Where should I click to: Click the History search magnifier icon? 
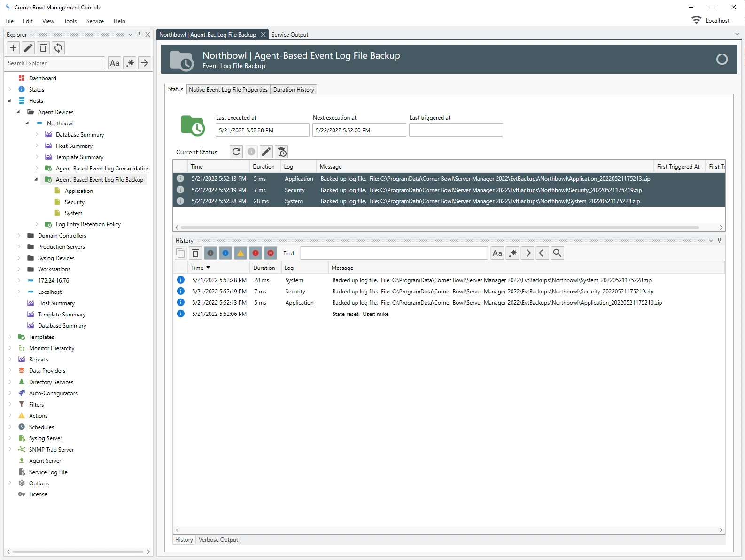click(x=557, y=253)
